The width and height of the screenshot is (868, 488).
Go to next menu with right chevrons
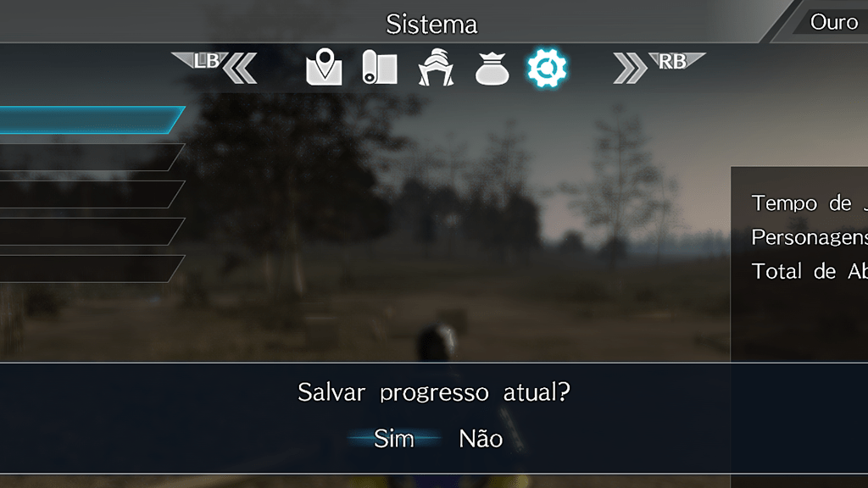630,68
